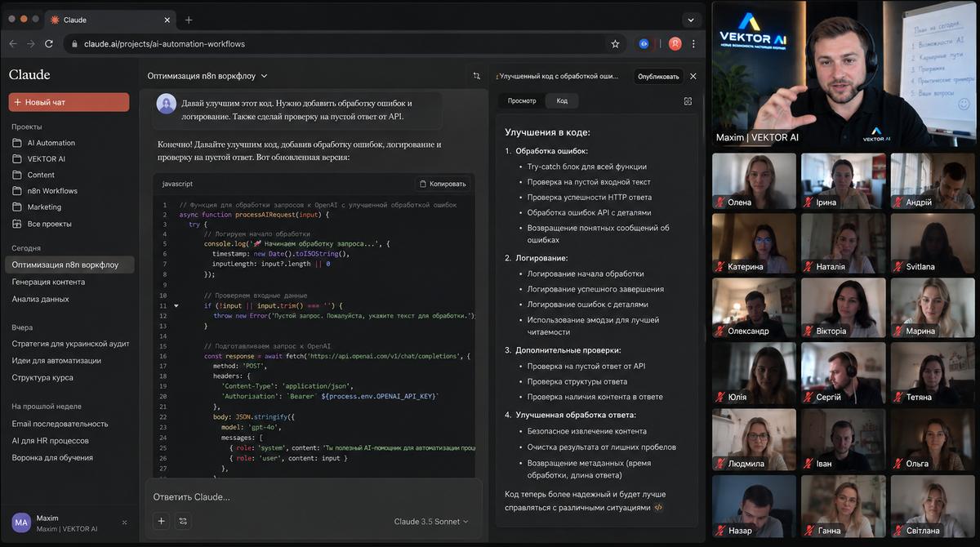Select Svitlana's video tile
This screenshot has width=980, height=547.
coord(933,243)
